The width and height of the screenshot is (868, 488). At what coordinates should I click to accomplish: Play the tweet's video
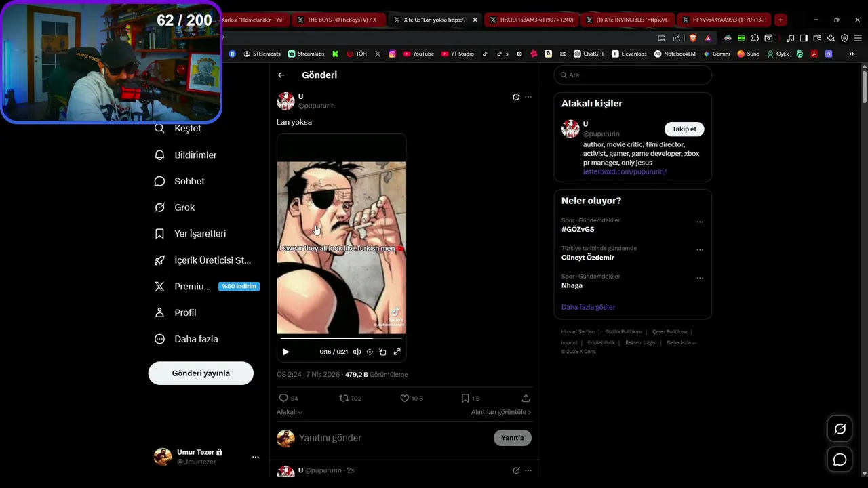click(285, 352)
